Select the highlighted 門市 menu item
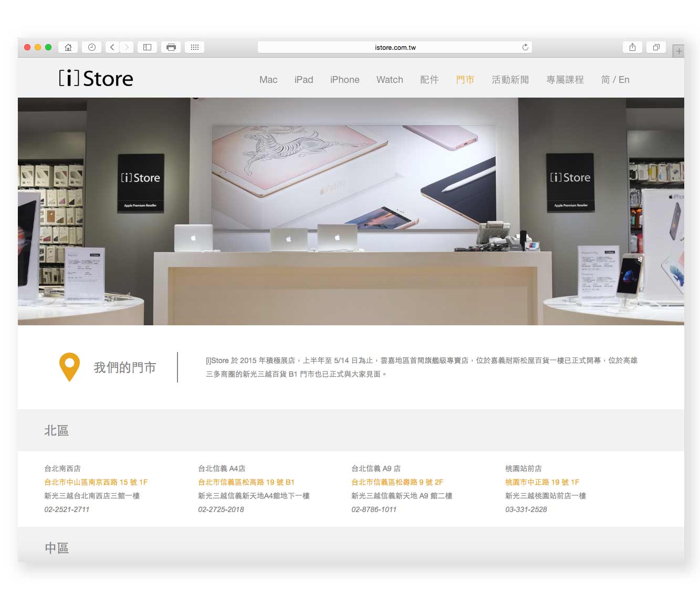The height and width of the screenshot is (595, 700). pyautogui.click(x=465, y=80)
